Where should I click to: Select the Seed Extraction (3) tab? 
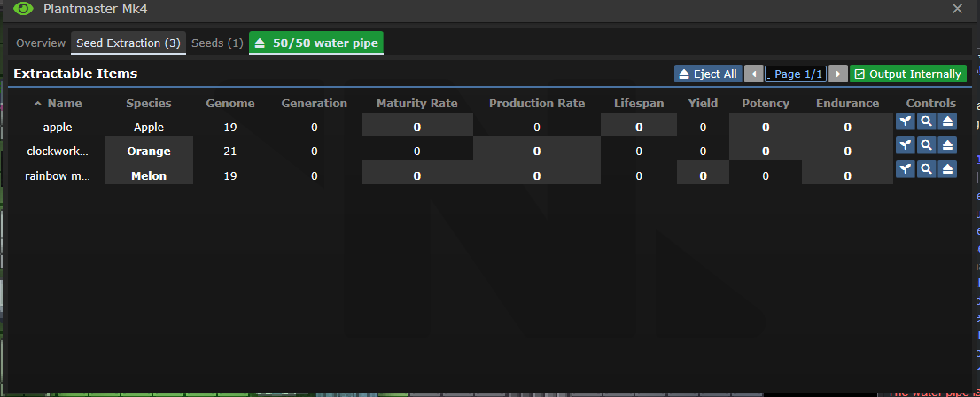tap(128, 43)
